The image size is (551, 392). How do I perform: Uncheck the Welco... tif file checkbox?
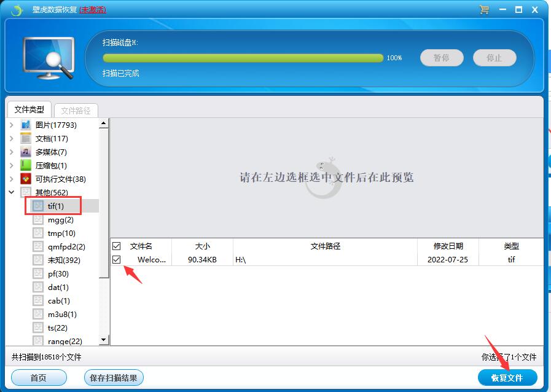pyautogui.click(x=117, y=260)
